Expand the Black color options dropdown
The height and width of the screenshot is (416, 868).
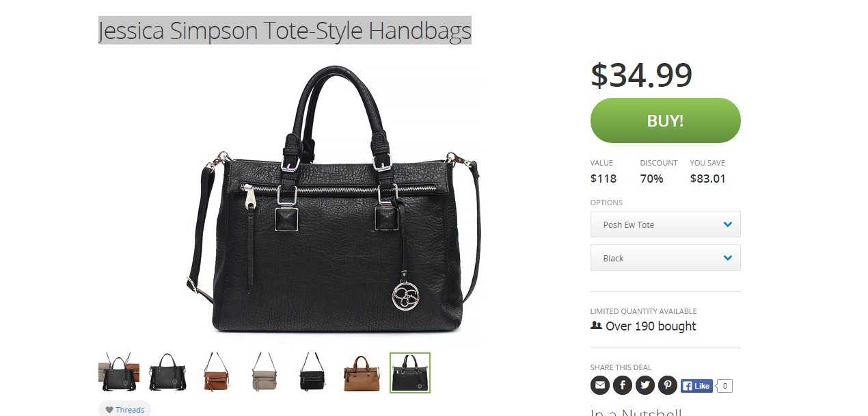pos(665,258)
